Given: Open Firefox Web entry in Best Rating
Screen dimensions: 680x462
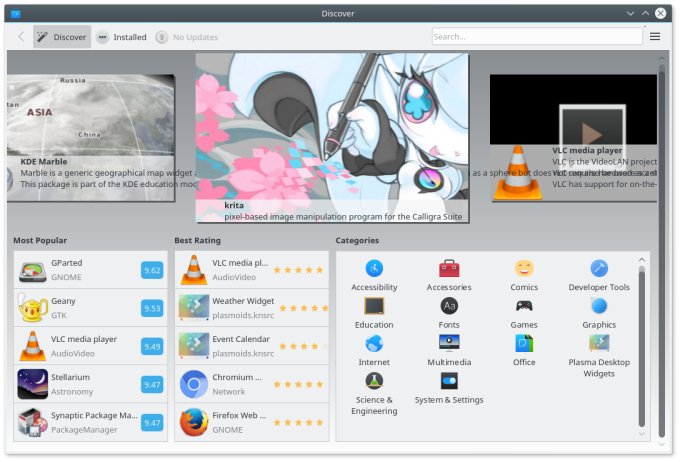Looking at the screenshot, I should tap(251, 422).
